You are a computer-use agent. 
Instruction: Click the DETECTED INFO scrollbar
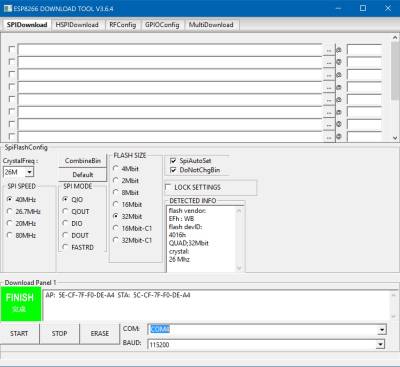239,239
